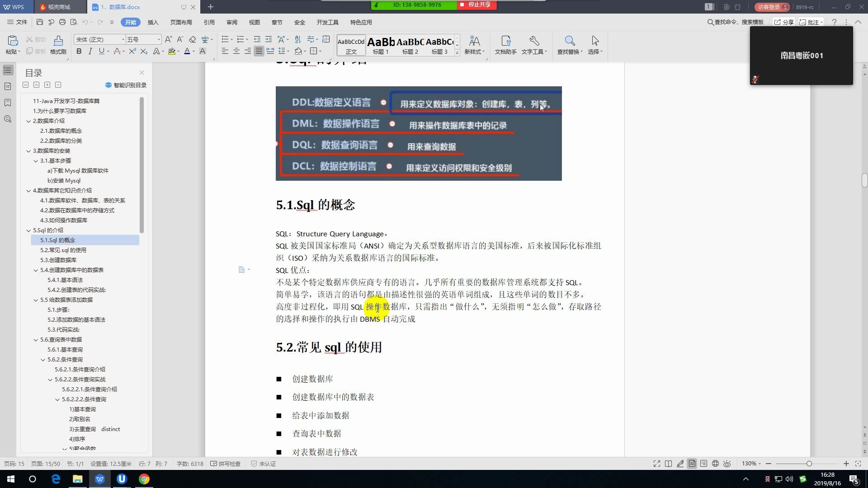This screenshot has height=488, width=868.
Task: Click the Paste (粘贴) clipboard icon
Action: 12,41
